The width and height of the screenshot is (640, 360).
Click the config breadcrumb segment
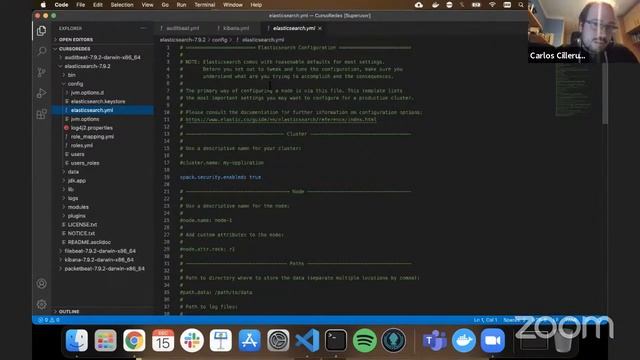point(219,40)
